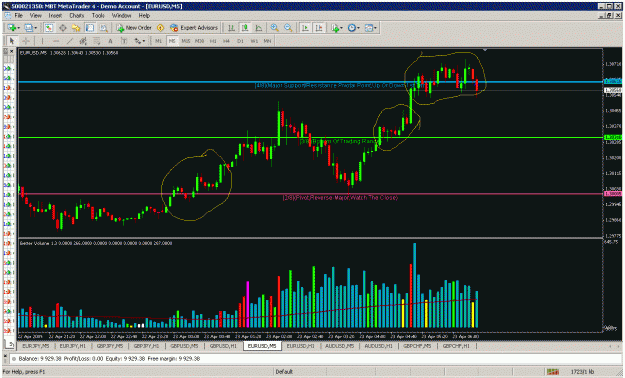Select the Text Label tool
625x378 pixels.
pos(124,41)
